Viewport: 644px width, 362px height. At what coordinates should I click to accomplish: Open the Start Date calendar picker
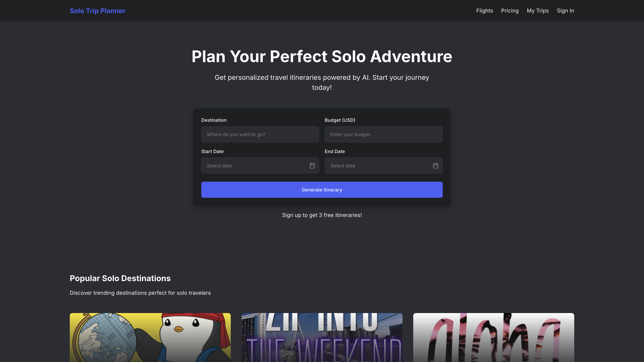(x=312, y=165)
